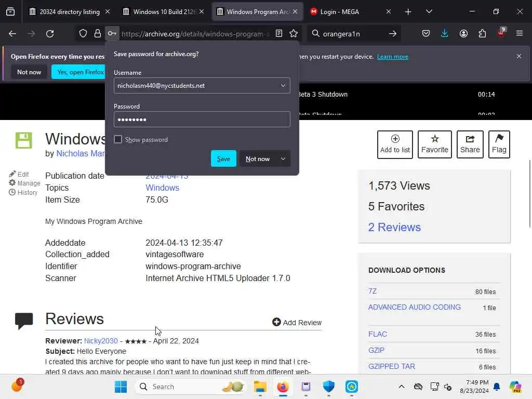Viewport: 532px width, 399px height.
Task: Expand the Username dropdown in password dialog
Action: pos(283,86)
